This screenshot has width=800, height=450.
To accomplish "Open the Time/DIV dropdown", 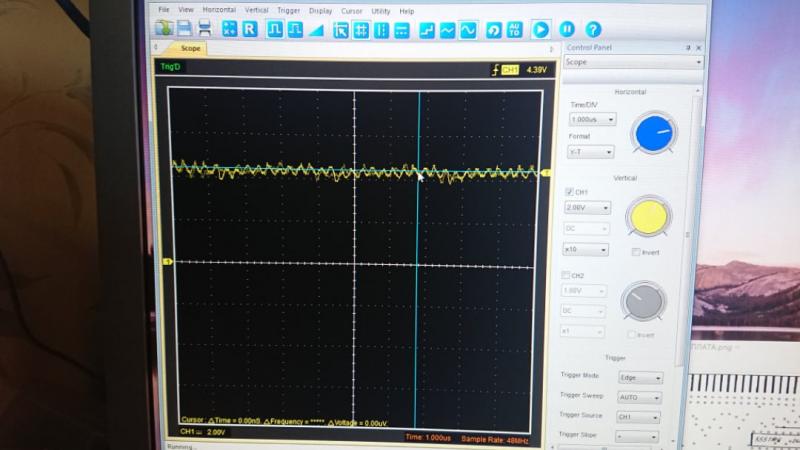I will pyautogui.click(x=592, y=119).
